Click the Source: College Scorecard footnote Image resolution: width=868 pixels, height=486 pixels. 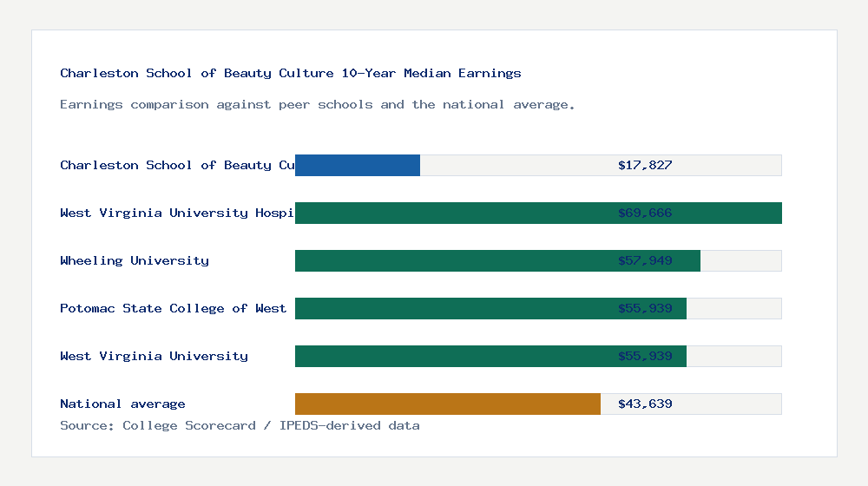[x=240, y=425]
